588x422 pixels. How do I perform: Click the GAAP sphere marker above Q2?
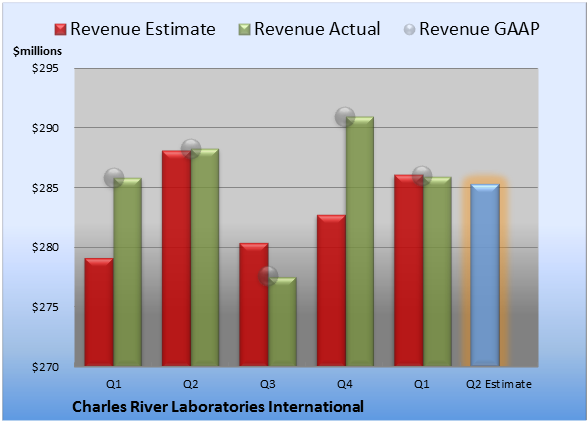pyautogui.click(x=191, y=149)
